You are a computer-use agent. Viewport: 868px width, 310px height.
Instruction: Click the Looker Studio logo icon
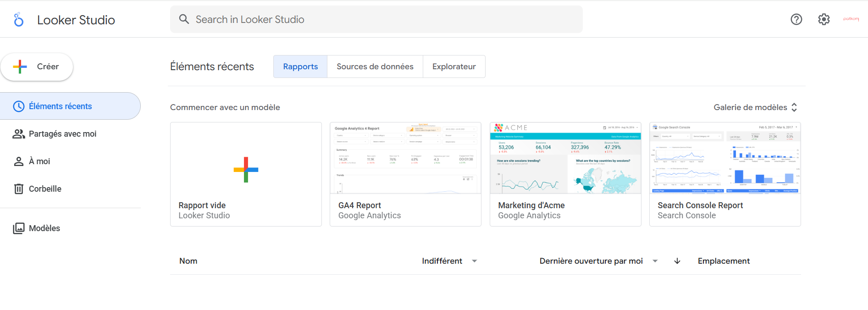tap(18, 19)
